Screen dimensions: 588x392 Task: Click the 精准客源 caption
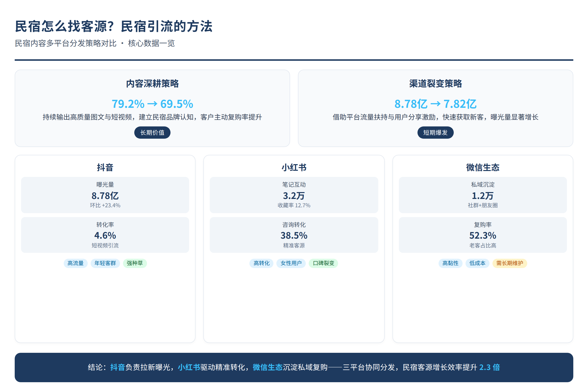point(294,245)
